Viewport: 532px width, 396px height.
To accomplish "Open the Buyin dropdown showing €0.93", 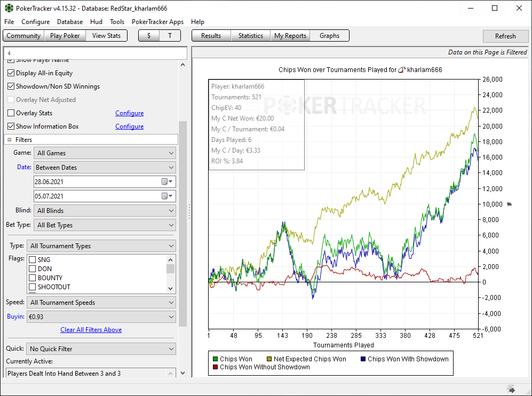I will pyautogui.click(x=101, y=316).
